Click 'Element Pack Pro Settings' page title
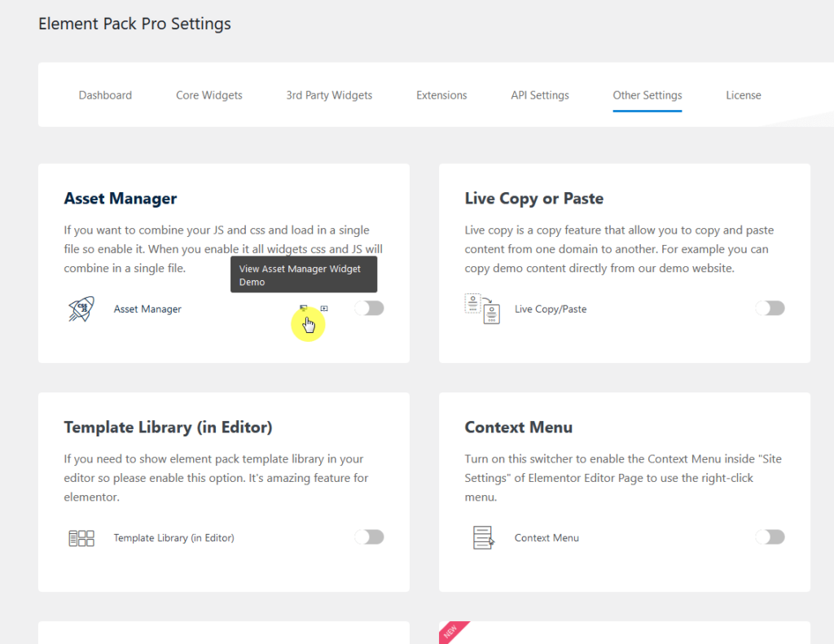Screen dimensions: 834x644 [134, 24]
